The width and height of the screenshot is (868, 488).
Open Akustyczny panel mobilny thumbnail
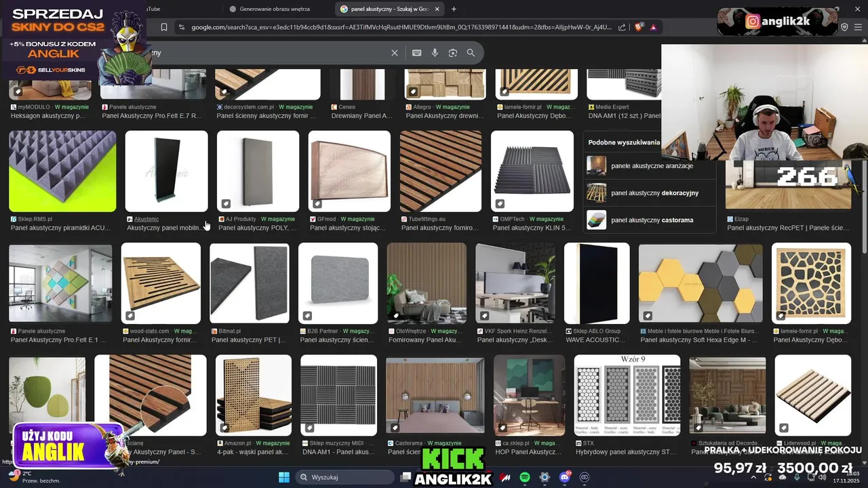pos(166,171)
